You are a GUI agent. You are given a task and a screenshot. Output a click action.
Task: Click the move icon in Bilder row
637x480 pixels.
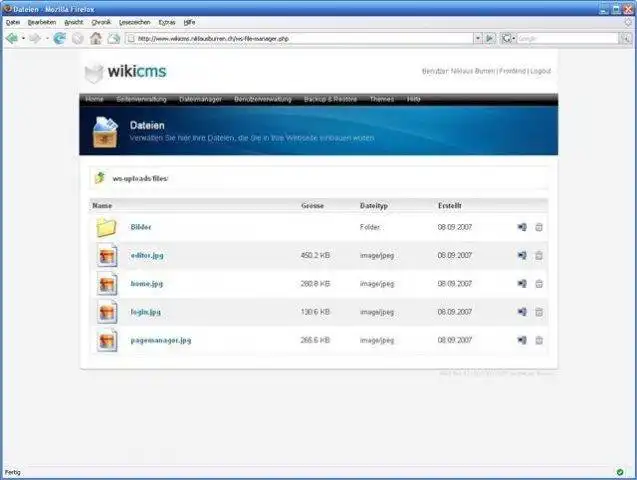point(522,227)
